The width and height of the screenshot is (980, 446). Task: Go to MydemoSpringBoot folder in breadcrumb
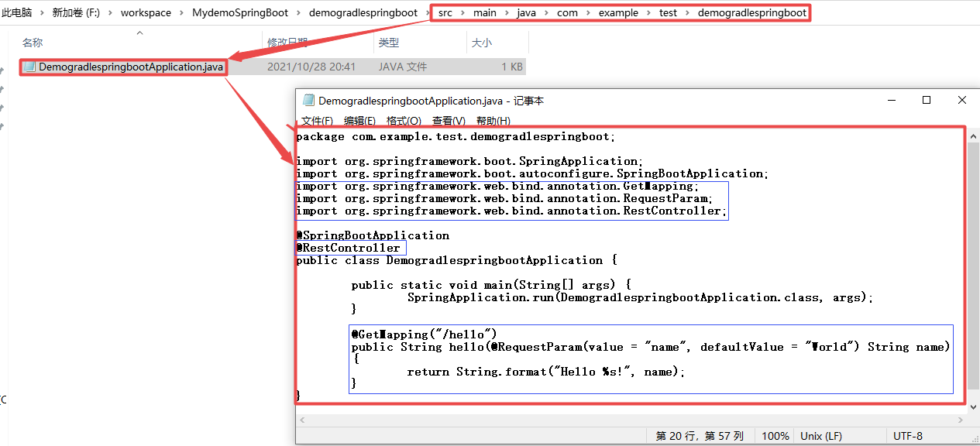click(x=240, y=12)
